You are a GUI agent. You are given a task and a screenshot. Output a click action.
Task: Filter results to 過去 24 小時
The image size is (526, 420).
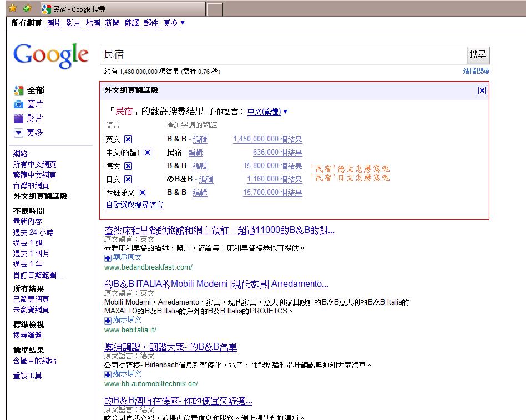33,232
